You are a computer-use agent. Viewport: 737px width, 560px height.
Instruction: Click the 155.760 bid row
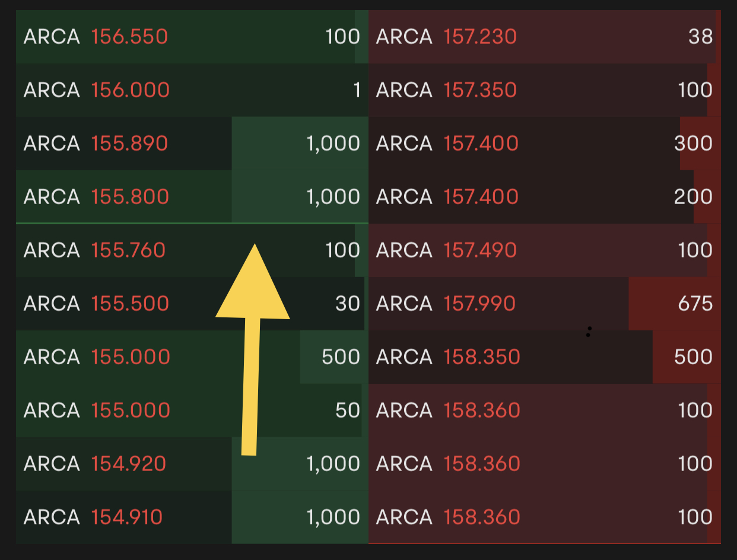coord(192,250)
